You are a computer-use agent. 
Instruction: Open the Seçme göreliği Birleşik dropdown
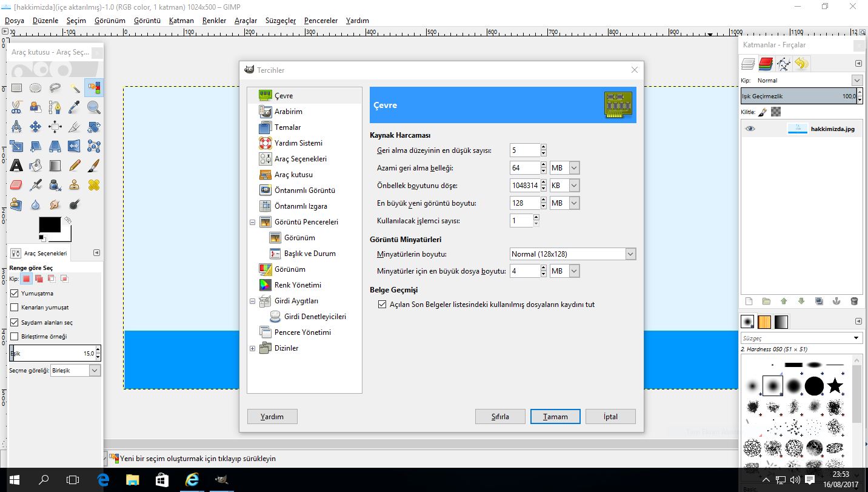[x=75, y=371]
